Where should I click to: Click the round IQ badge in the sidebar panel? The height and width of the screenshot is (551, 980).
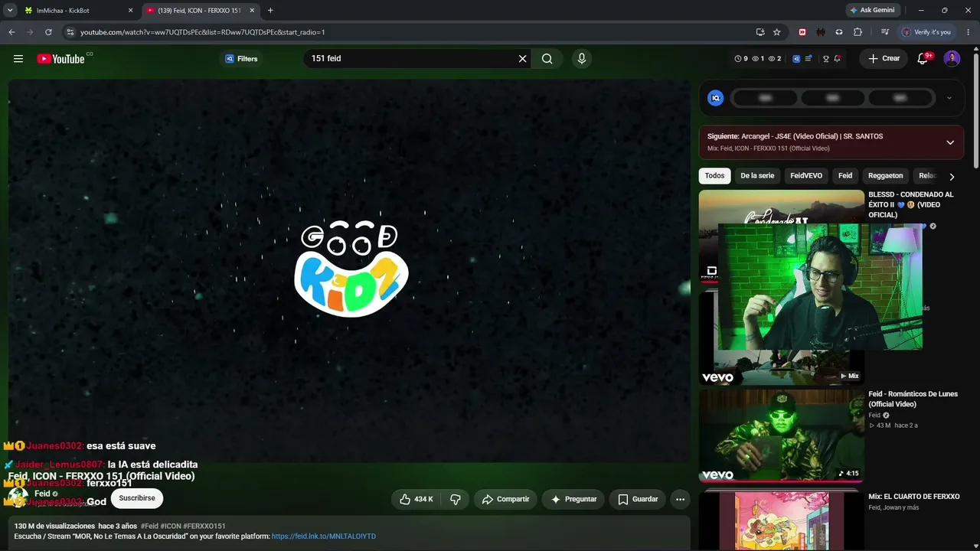pos(715,98)
